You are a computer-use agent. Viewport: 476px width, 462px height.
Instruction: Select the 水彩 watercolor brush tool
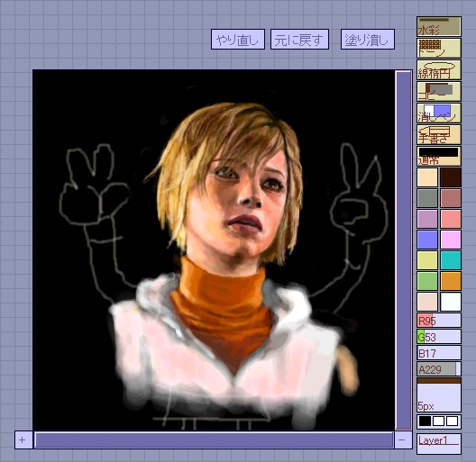439,27
